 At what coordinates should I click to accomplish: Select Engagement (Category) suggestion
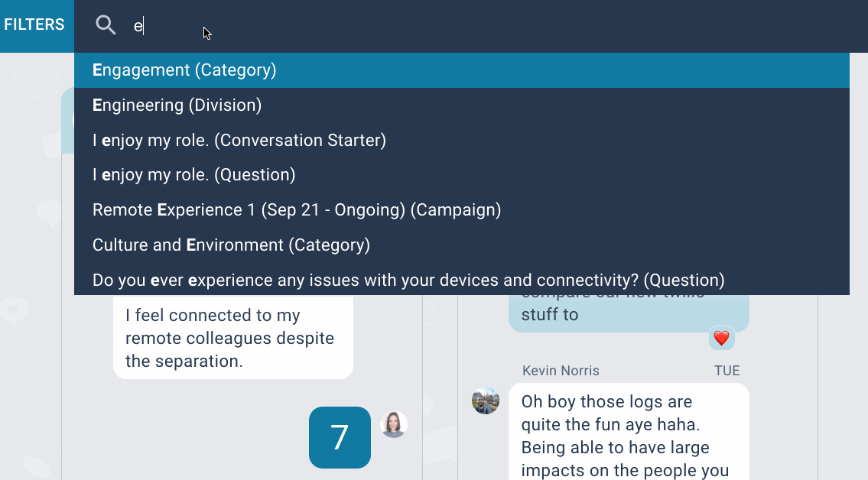click(184, 70)
